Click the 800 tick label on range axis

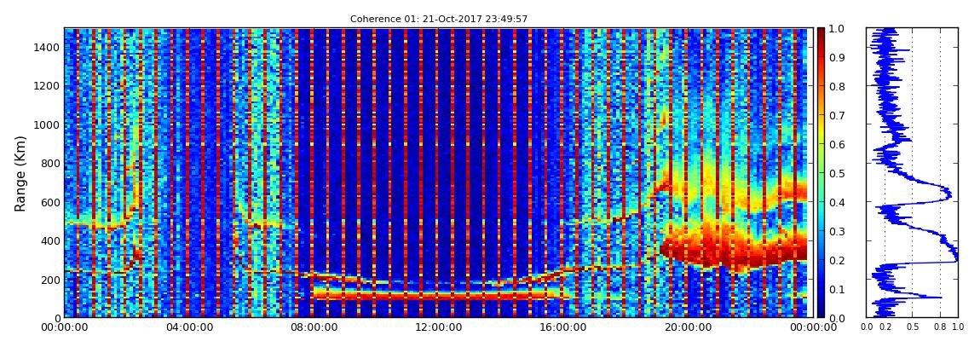(49, 163)
